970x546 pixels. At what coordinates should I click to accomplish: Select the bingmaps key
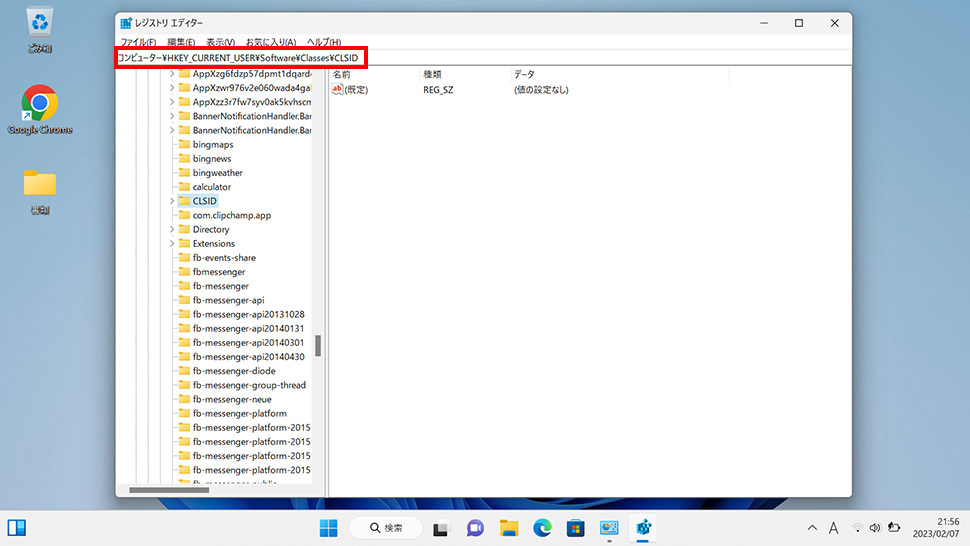click(x=213, y=145)
